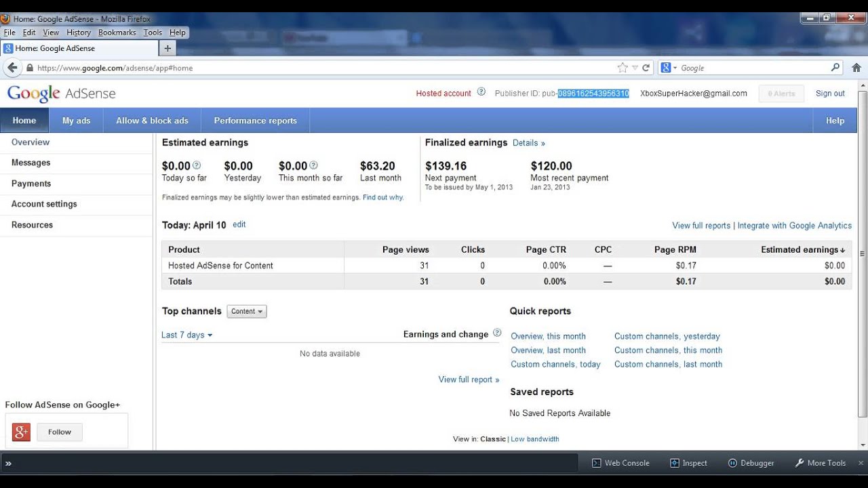This screenshot has width=868, height=488.
Task: Expand the Last 7 days date range
Action: [186, 335]
